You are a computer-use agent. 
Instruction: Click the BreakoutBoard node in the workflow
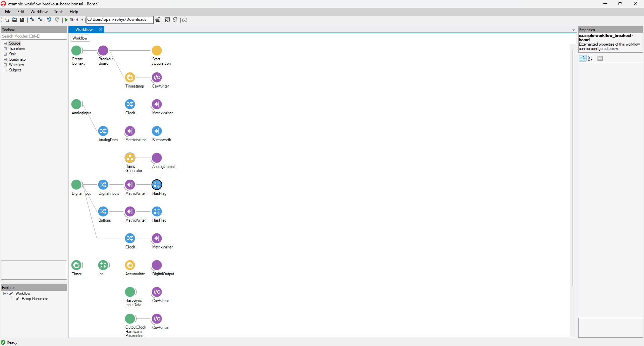pyautogui.click(x=103, y=51)
